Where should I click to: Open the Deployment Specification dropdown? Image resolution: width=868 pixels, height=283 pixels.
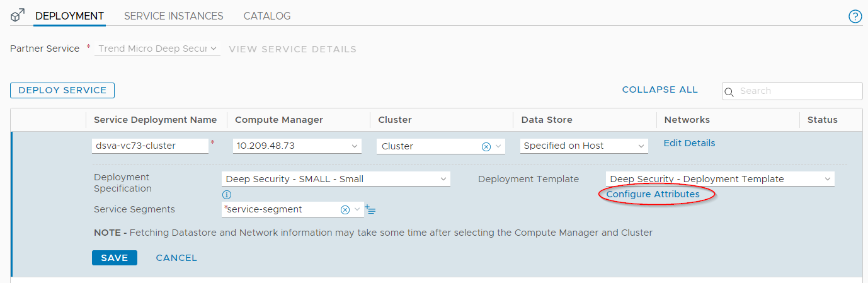coord(336,179)
